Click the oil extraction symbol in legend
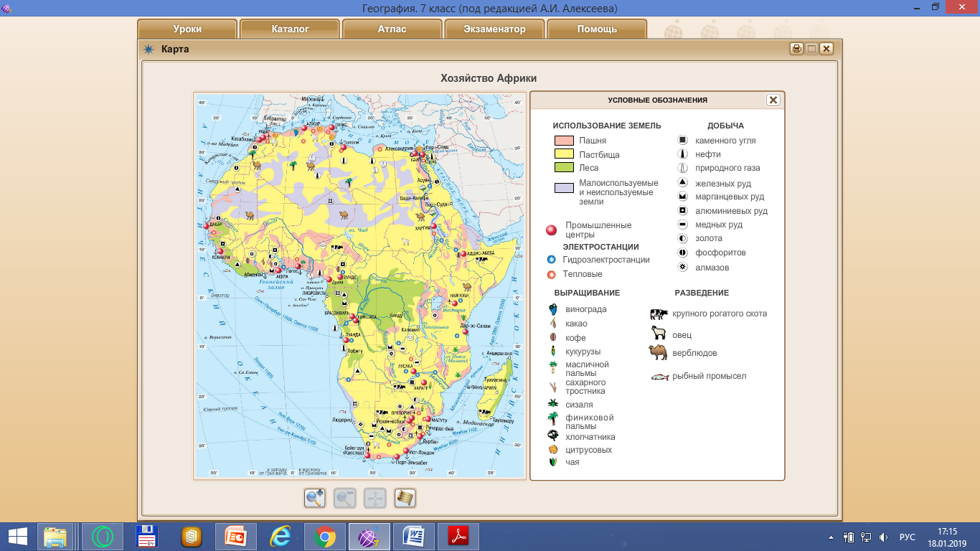The width and height of the screenshot is (980, 551). point(683,154)
